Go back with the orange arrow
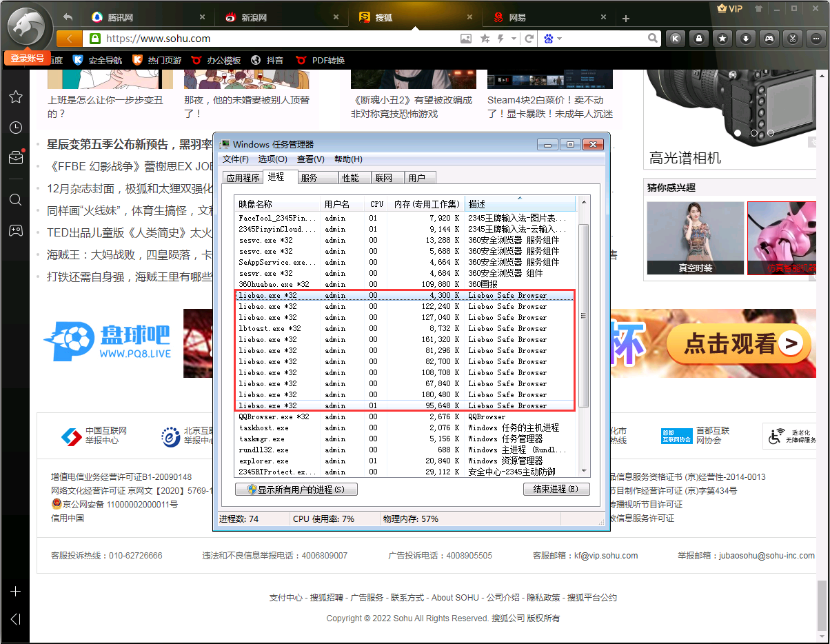 (x=69, y=39)
